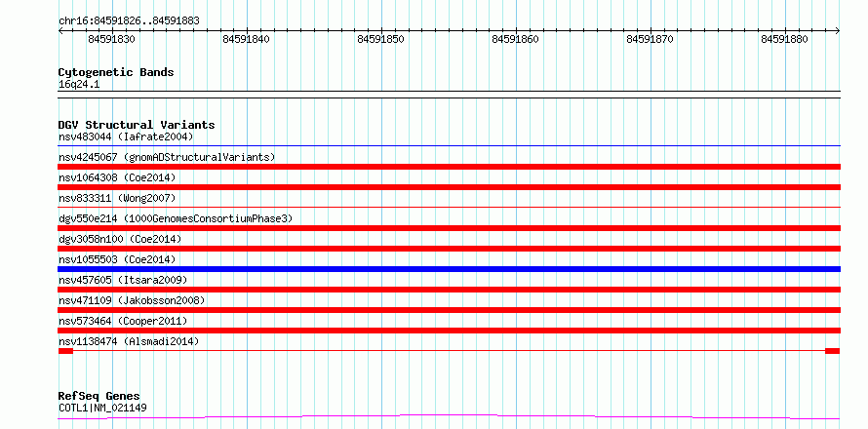Click left red block of nsv1138474
This screenshot has width=868, height=429.
point(65,351)
